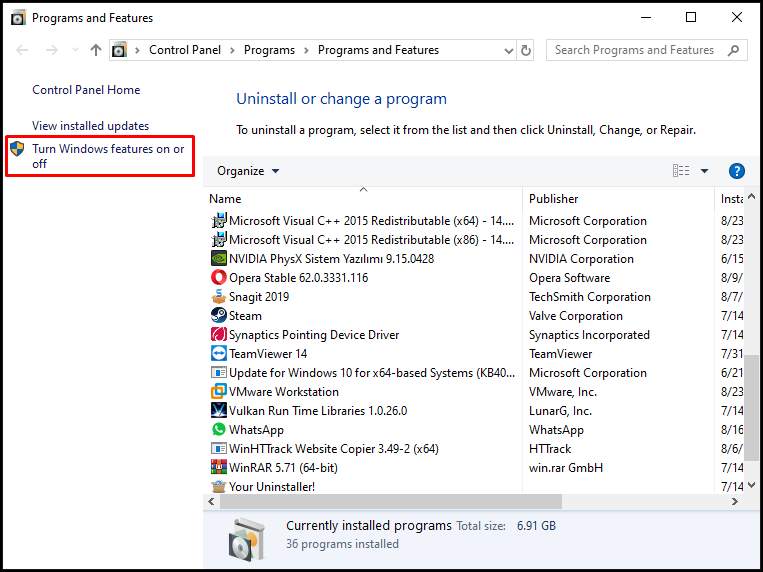Viewport: 763px width, 572px height.
Task: Click win.rar GmbH publisher cell
Action: tap(566, 468)
